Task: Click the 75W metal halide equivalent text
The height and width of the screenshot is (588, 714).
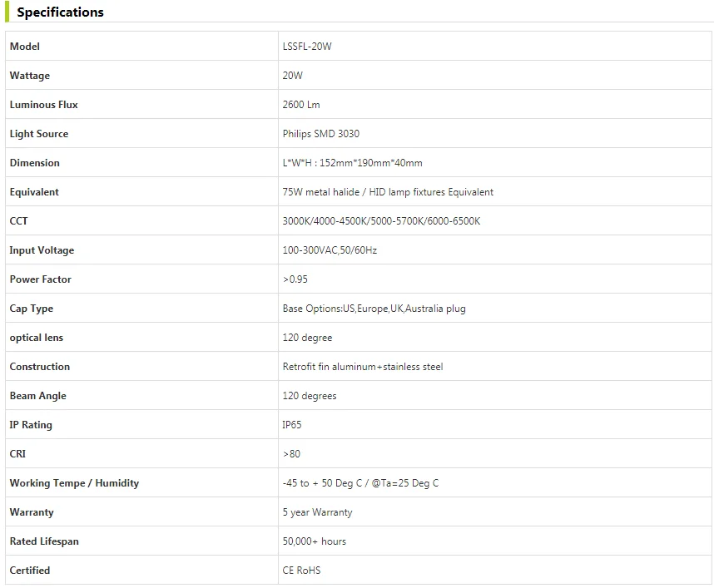Action: coord(388,192)
